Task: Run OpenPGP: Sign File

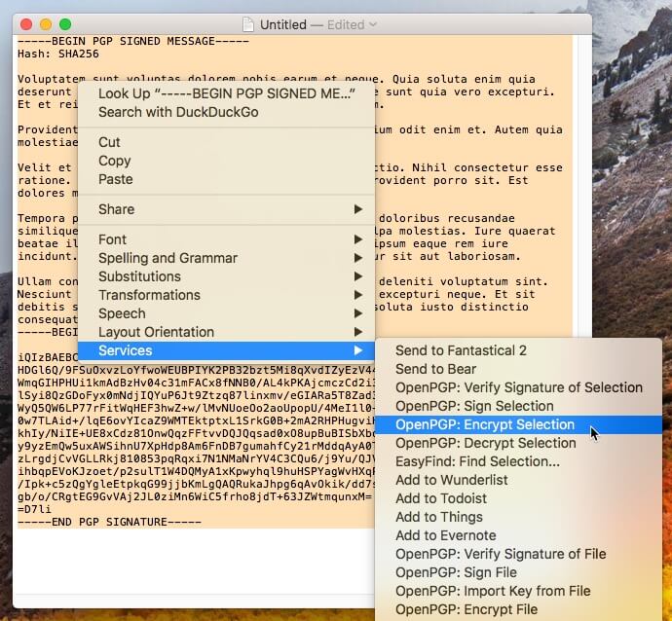Action: click(518, 572)
